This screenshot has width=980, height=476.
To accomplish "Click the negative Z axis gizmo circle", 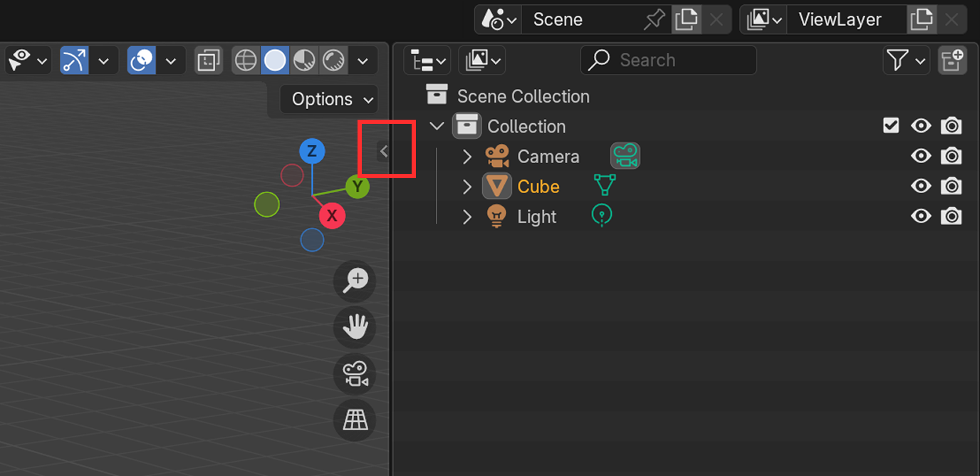I will pos(312,240).
